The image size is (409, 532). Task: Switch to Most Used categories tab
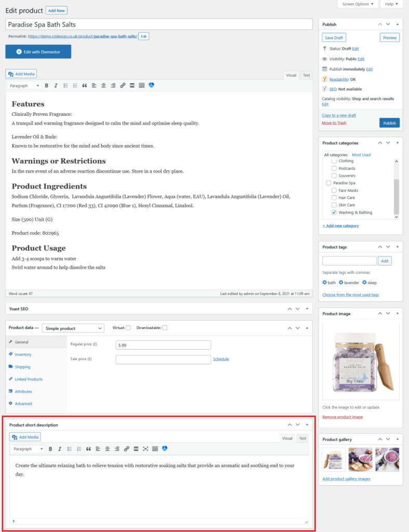coord(361,155)
